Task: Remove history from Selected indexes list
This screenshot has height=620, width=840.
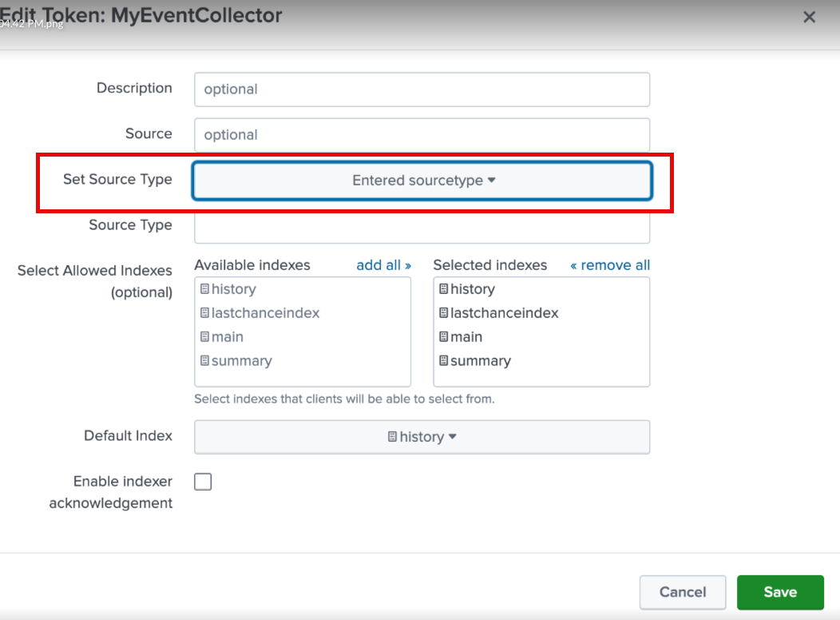Action: tap(472, 289)
